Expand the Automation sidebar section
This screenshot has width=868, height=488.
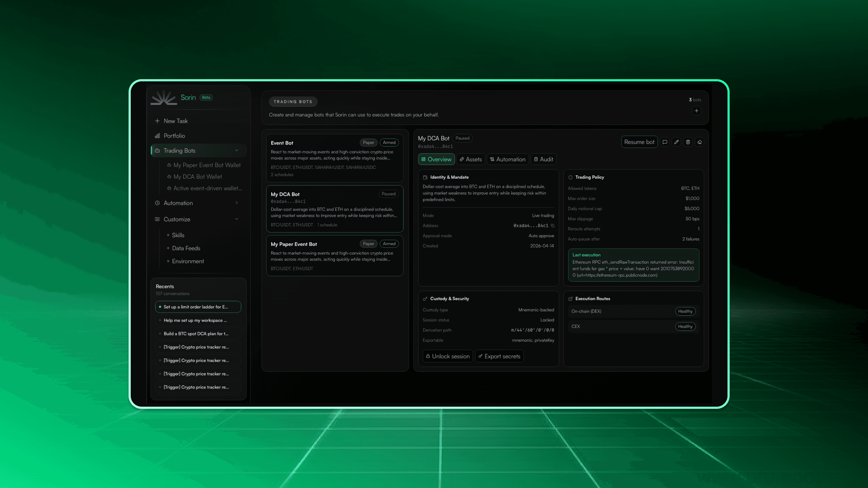pos(237,203)
